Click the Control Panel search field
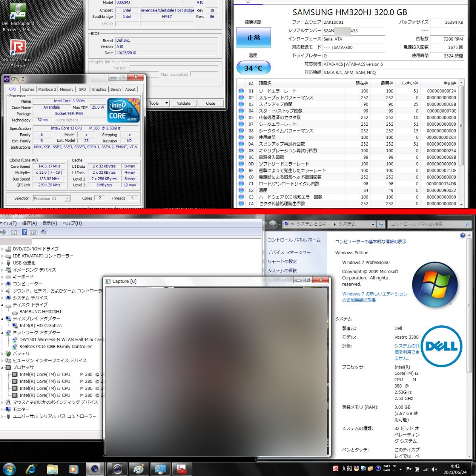The image size is (476, 476). [426, 224]
